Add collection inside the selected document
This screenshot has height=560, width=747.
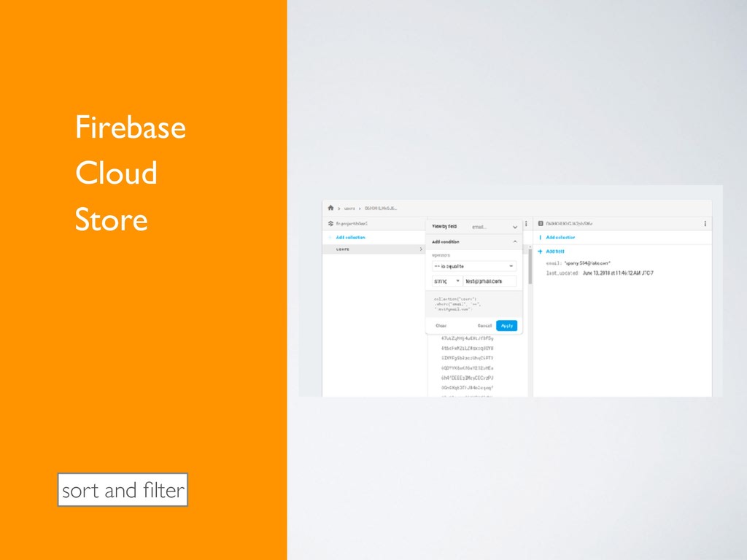[560, 237]
